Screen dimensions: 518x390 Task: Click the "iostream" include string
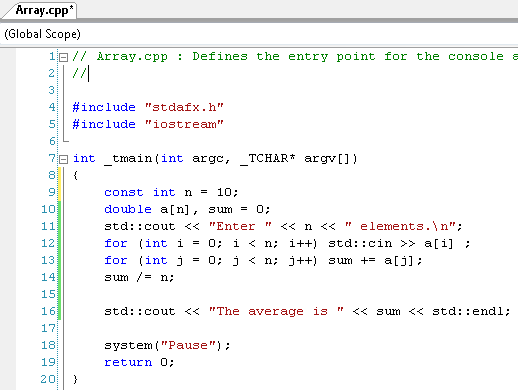[184, 124]
